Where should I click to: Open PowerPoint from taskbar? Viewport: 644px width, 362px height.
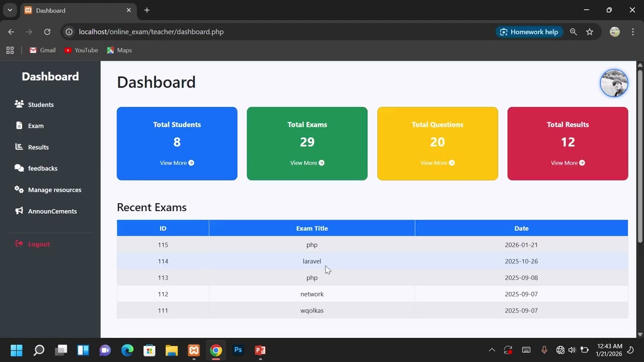point(260,350)
